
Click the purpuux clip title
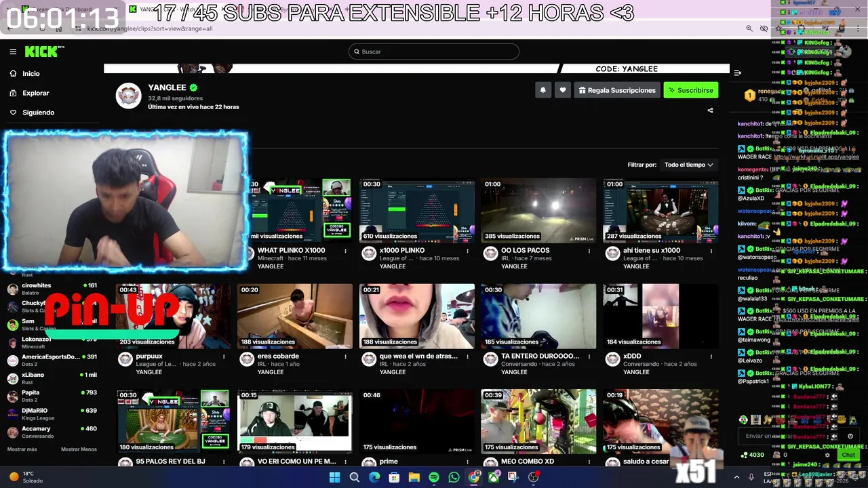click(x=149, y=356)
